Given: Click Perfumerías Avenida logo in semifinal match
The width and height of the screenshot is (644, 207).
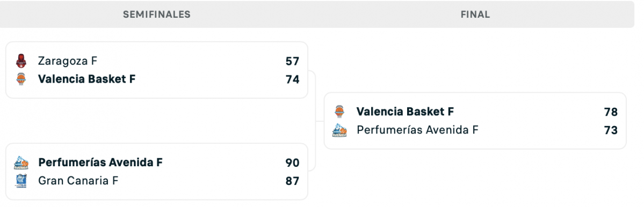Looking at the screenshot, I should (21, 162).
